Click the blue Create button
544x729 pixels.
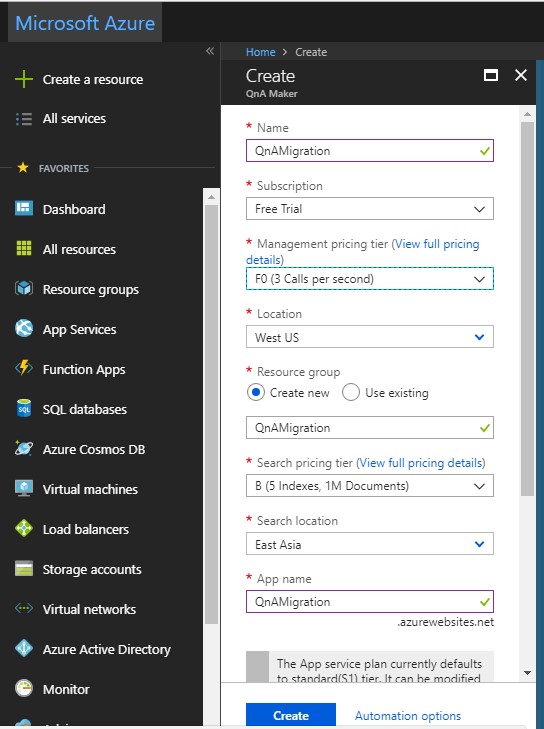(291, 715)
